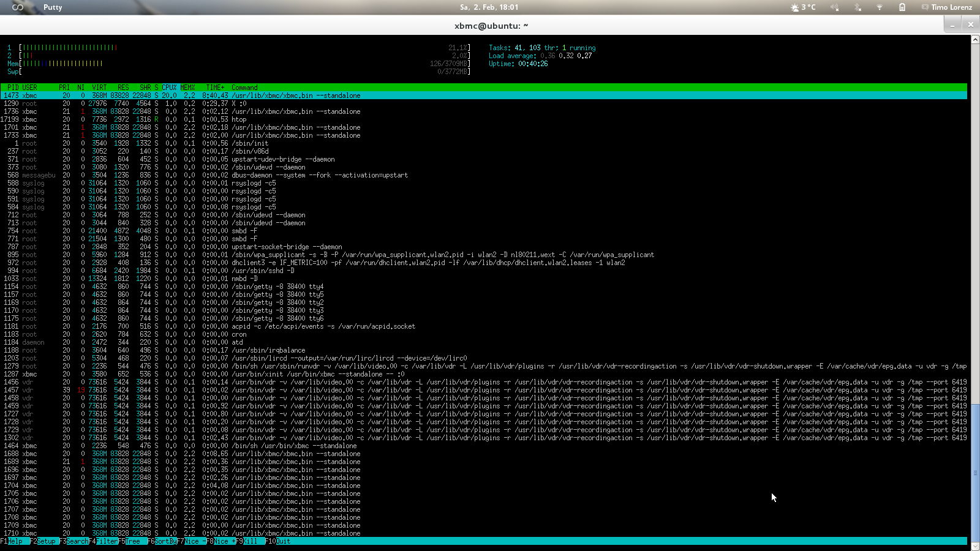This screenshot has height=551, width=980.
Task: Select the dbus-daemon process row
Action: 484,175
